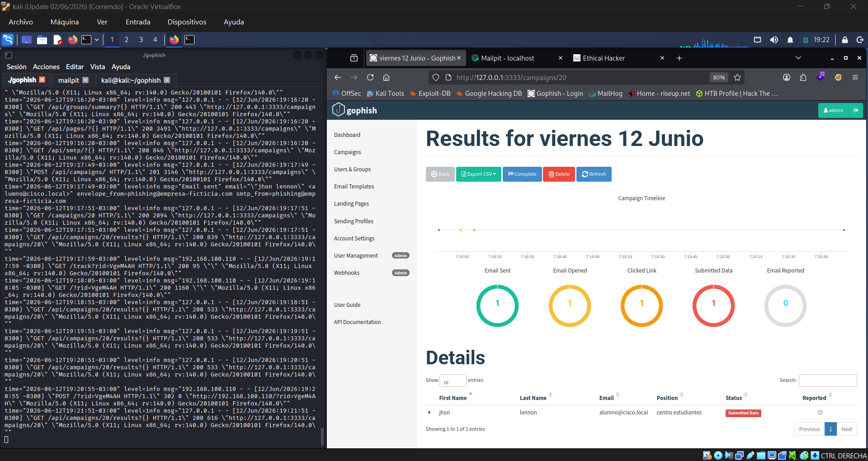Expand the jhon lennon result row
Viewport: 868px width, 461px height.
pos(429,413)
